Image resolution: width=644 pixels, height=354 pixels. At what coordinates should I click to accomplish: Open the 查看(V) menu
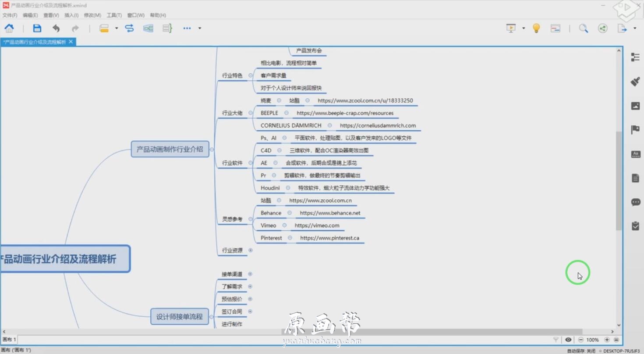pyautogui.click(x=51, y=15)
